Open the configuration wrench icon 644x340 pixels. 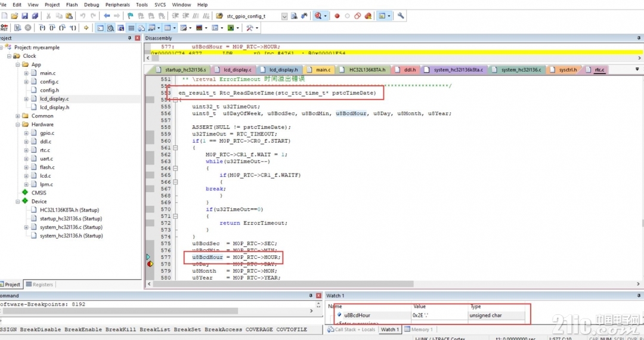(401, 16)
